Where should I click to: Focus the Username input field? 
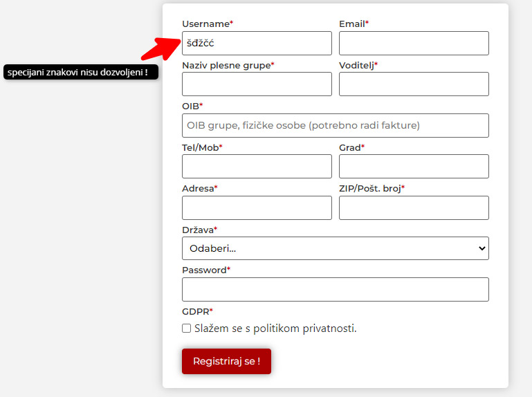click(257, 43)
